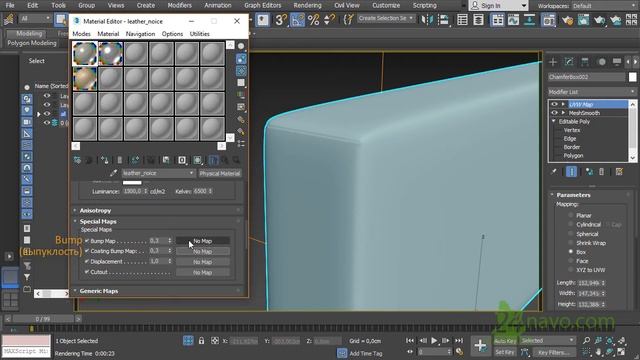Go to the start frame

tap(410, 340)
